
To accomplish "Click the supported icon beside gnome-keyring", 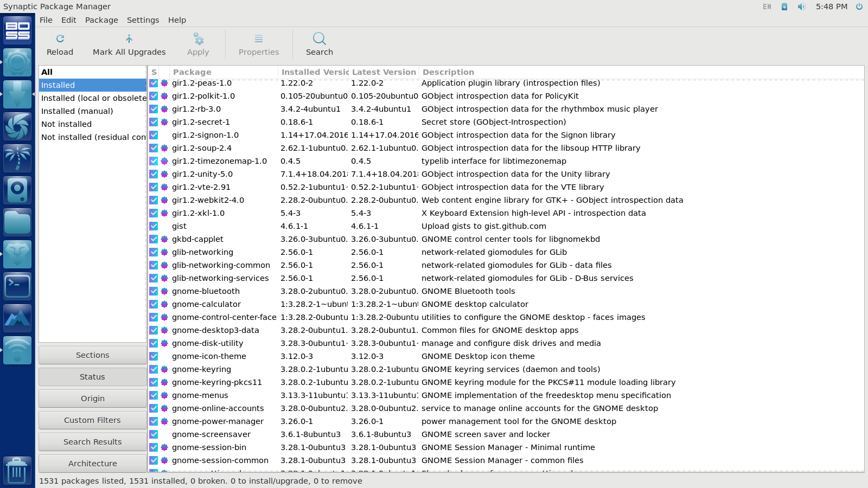I will [164, 369].
